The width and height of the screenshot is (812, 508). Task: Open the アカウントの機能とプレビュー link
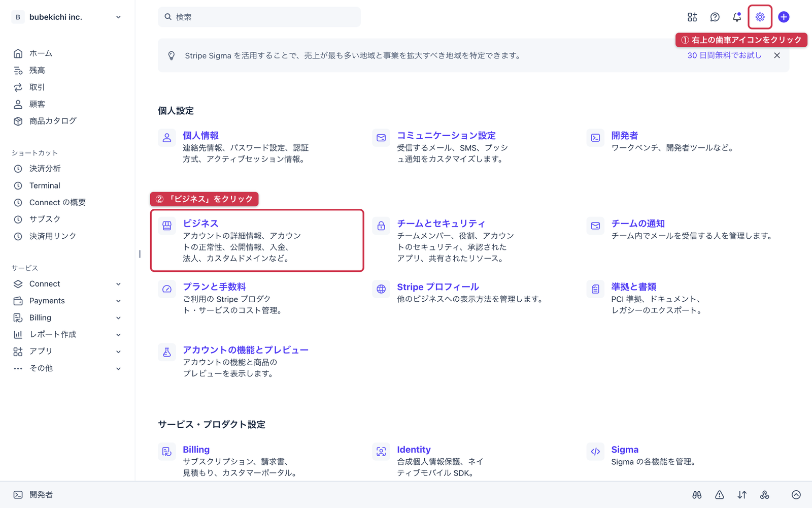click(x=246, y=350)
